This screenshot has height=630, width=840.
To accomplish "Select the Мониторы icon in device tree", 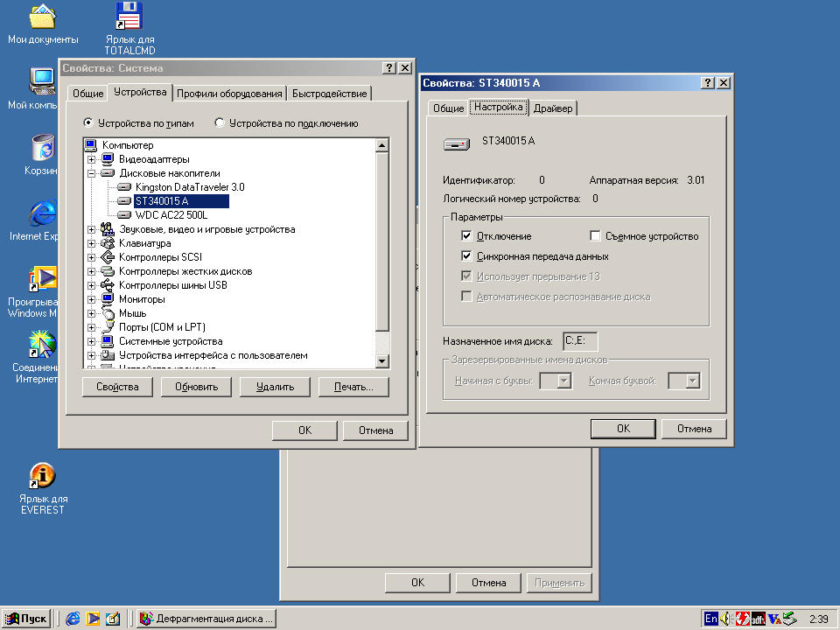I will pyautogui.click(x=107, y=299).
